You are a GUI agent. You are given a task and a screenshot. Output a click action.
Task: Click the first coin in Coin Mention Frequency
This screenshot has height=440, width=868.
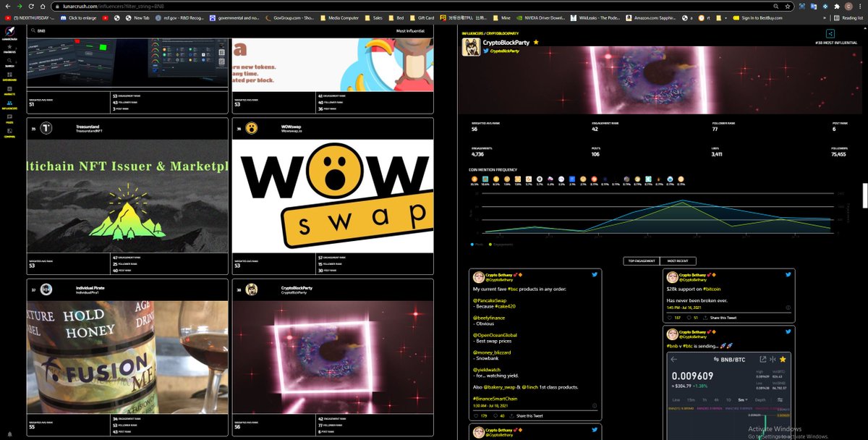coord(475,179)
